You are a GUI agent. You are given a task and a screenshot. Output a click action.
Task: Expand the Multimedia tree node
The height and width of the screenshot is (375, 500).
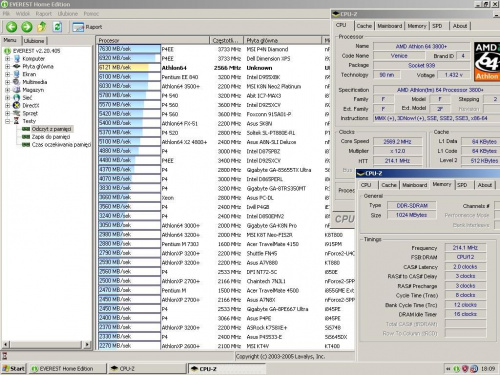(7, 82)
